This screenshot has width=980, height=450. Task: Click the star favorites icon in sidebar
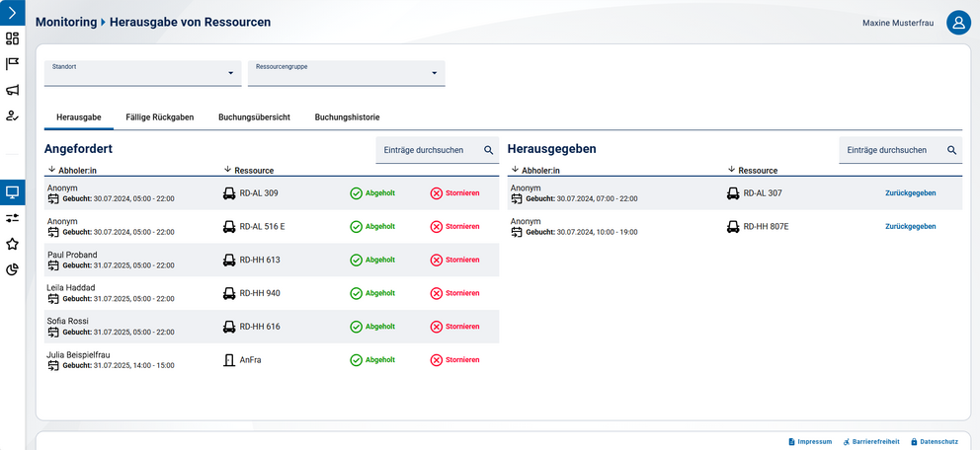(12, 244)
